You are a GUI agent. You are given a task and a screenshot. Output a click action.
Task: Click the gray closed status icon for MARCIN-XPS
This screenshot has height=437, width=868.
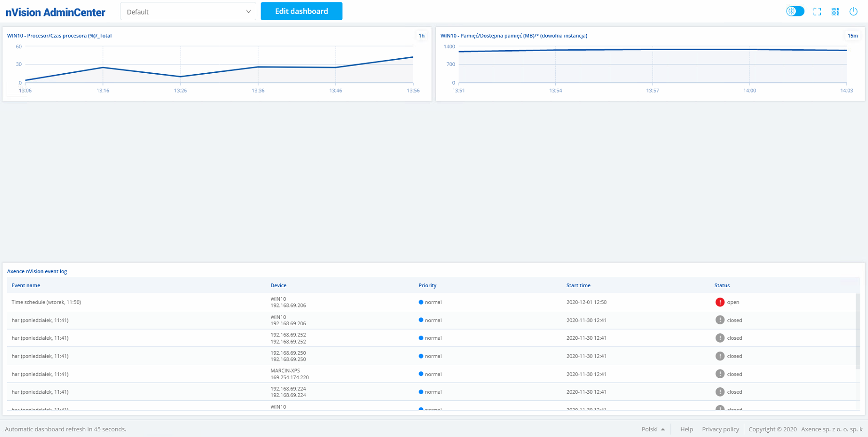pos(720,374)
